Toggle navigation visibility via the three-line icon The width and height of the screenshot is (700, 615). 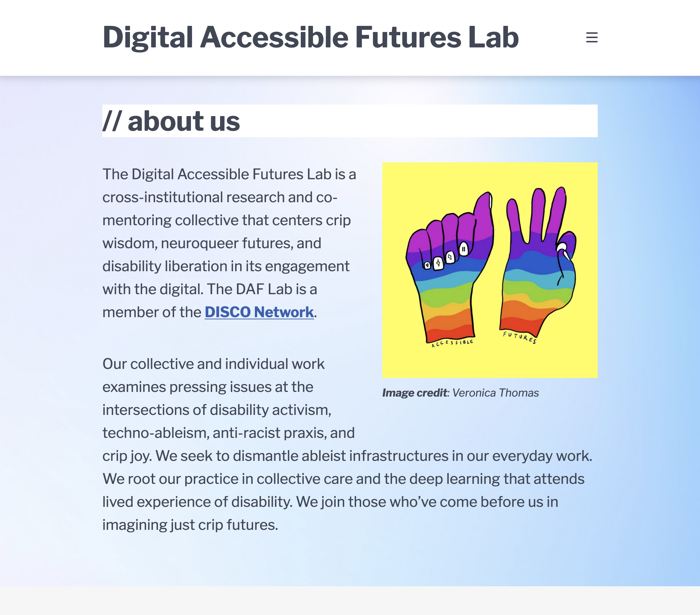coord(592,37)
